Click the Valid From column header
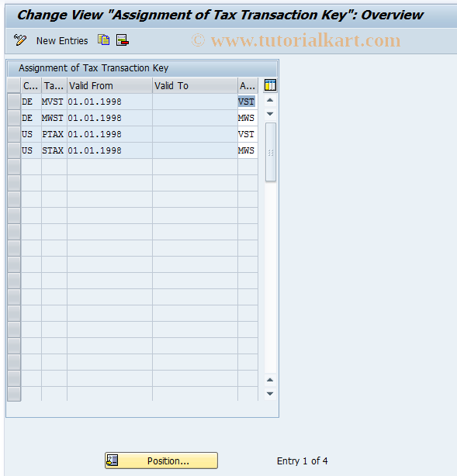The width and height of the screenshot is (457, 476). [109, 85]
